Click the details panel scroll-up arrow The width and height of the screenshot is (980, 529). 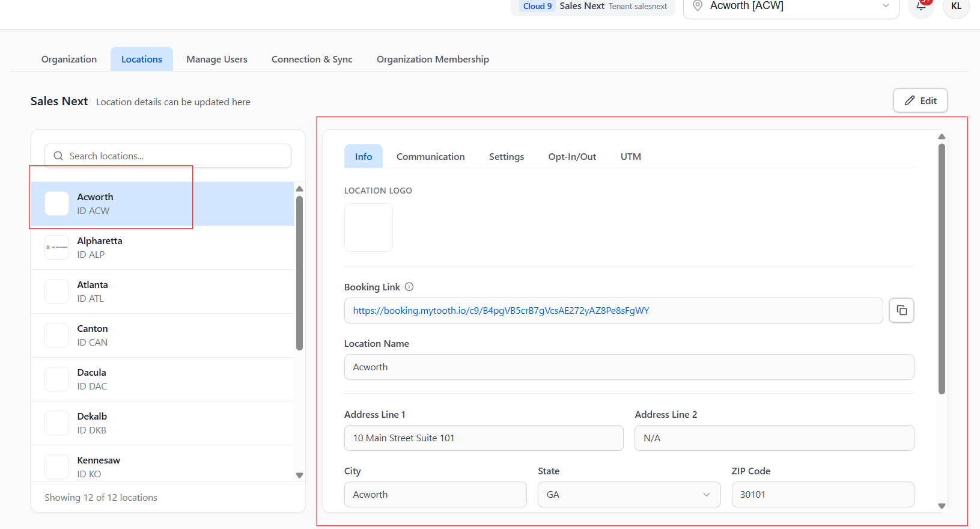coord(942,136)
